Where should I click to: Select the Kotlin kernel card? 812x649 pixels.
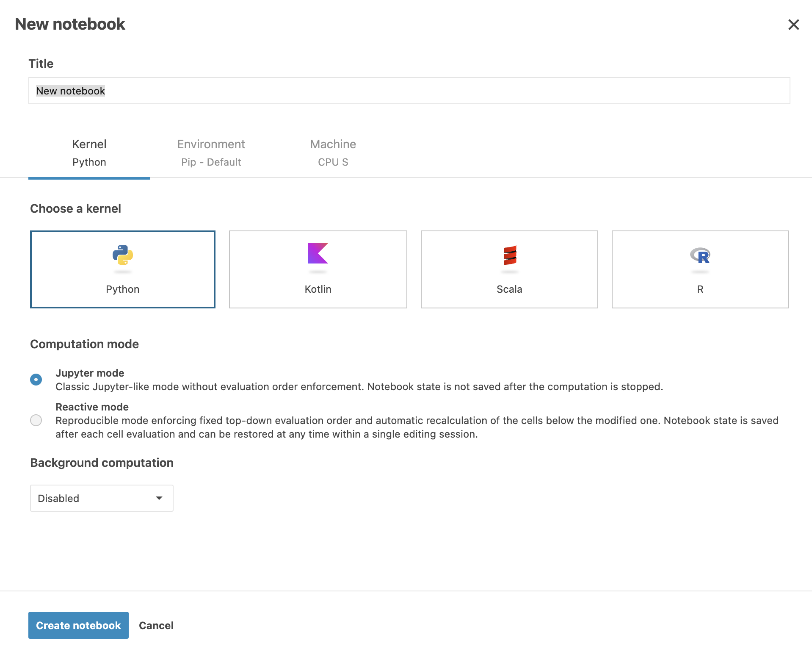point(318,269)
